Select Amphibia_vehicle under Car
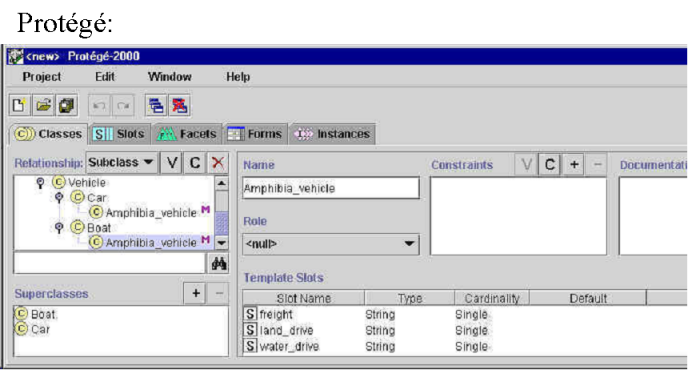 point(151,213)
